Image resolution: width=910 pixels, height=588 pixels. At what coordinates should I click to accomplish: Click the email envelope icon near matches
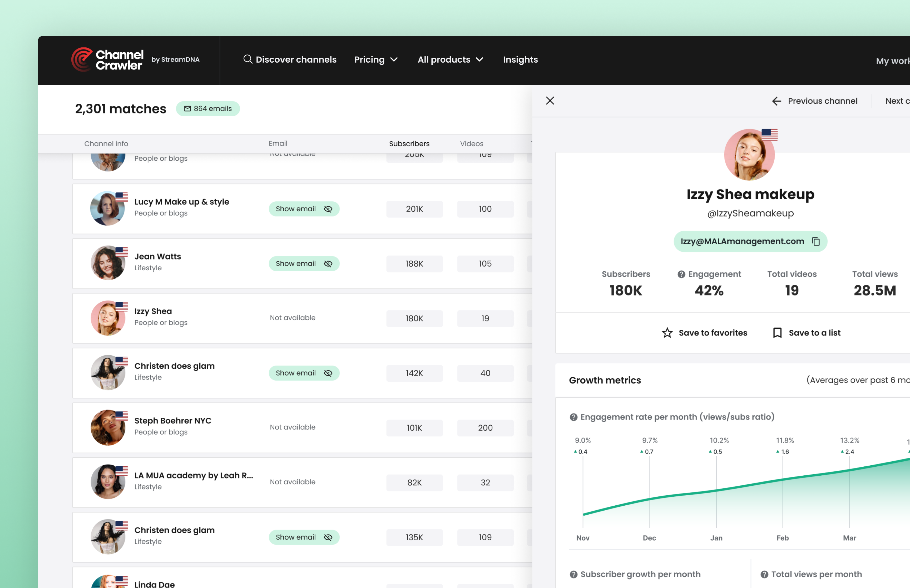(x=188, y=109)
